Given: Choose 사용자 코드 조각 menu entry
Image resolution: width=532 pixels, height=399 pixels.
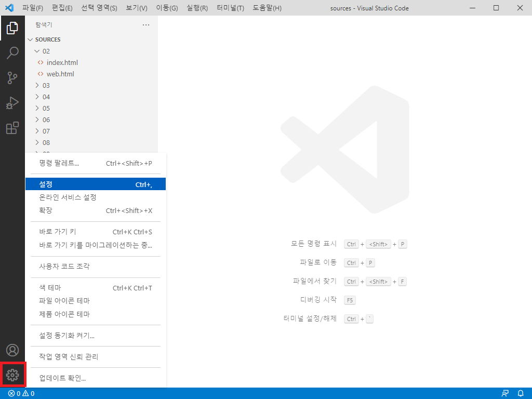Looking at the screenshot, I should [x=96, y=267].
